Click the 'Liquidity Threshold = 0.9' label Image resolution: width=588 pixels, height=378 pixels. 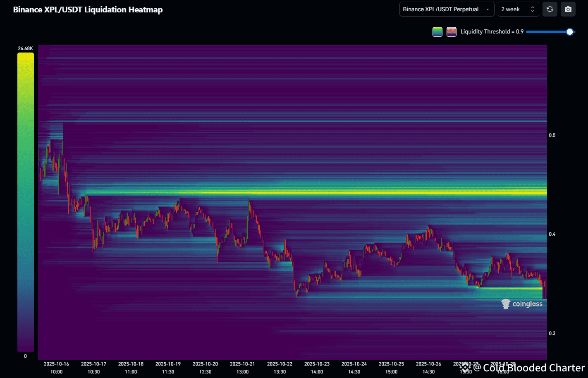click(492, 32)
